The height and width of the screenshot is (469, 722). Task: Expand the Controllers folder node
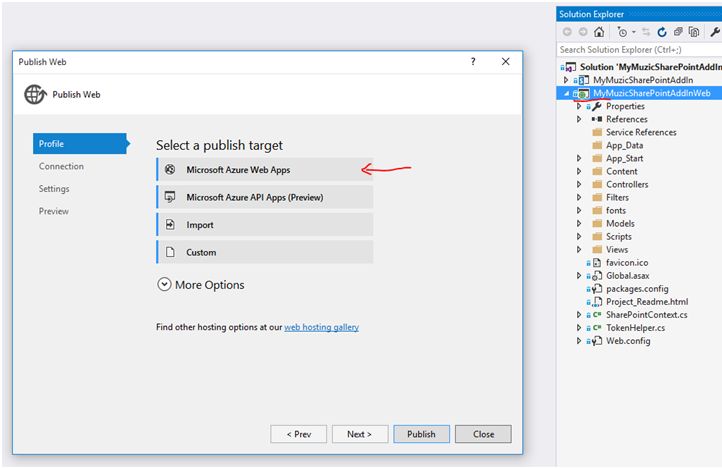pyautogui.click(x=579, y=184)
